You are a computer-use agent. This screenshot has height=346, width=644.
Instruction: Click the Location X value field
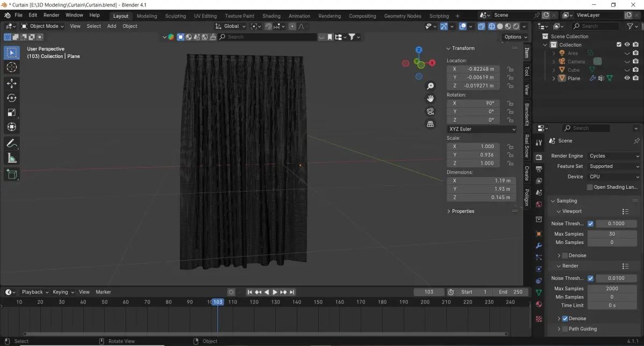473,69
